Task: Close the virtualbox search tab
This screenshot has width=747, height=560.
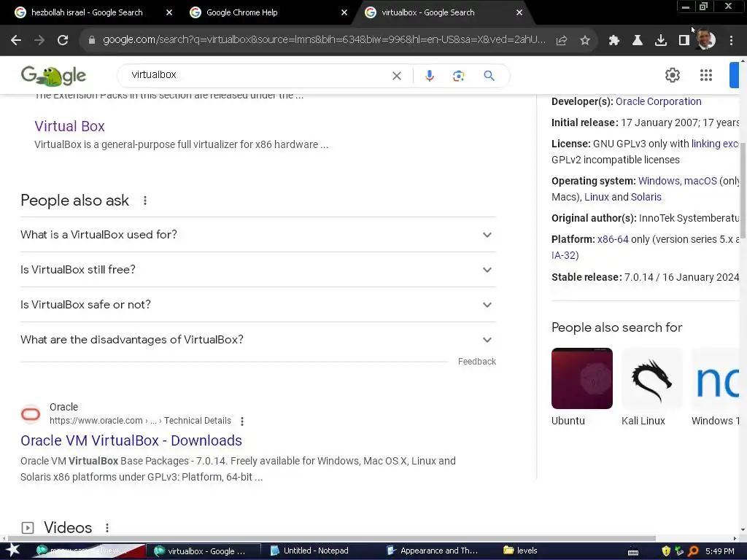Action: coord(519,12)
